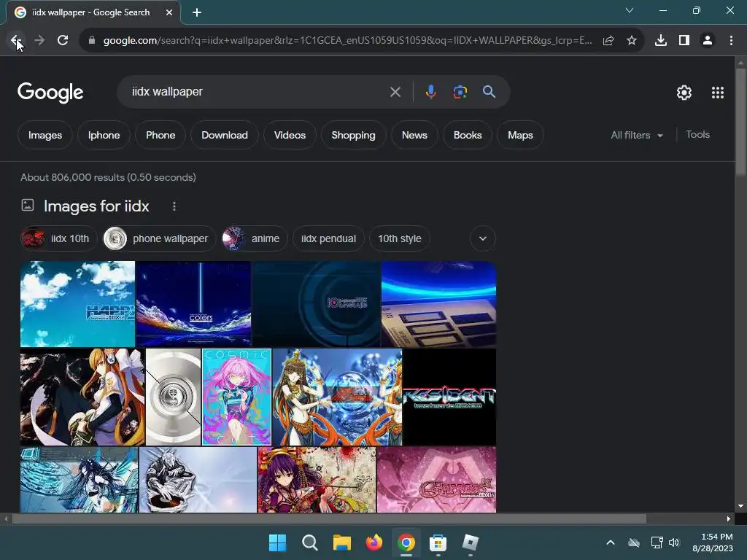Viewport: 747px width, 560px height.
Task: Share this page via address bar icon
Action: point(608,41)
